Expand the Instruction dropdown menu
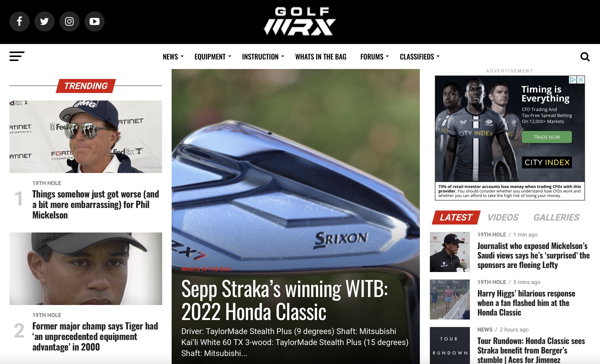This screenshot has width=600, height=364. 263,57
